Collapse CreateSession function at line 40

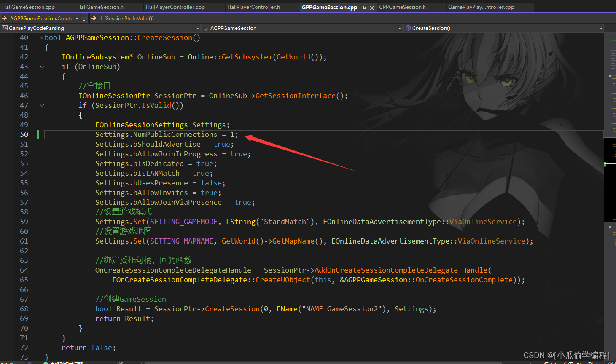point(42,37)
